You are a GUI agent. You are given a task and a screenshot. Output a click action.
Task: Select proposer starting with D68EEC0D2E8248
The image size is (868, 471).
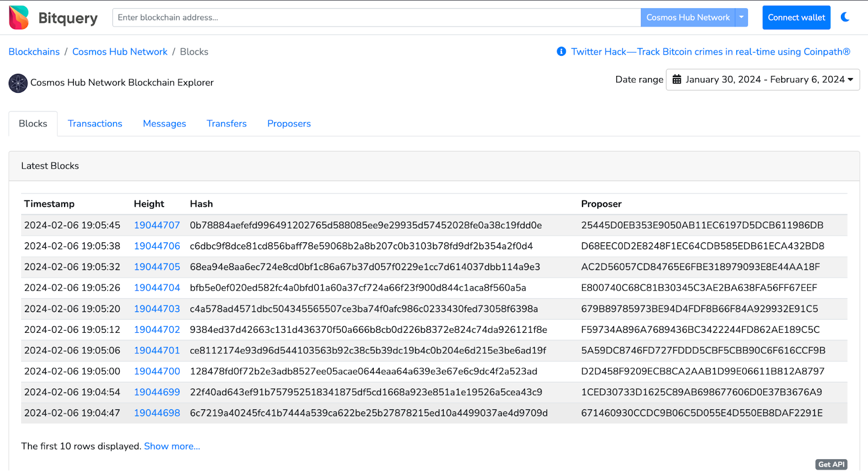tap(703, 246)
